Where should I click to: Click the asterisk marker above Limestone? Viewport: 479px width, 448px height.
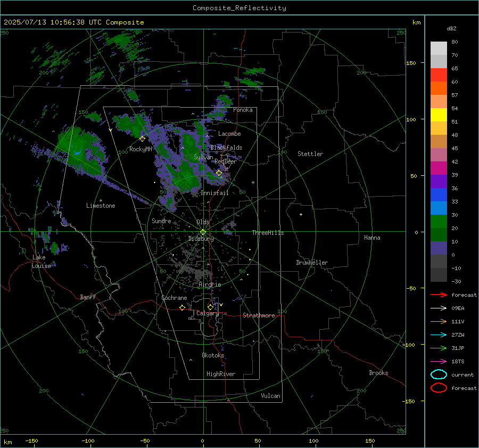pyautogui.click(x=101, y=201)
